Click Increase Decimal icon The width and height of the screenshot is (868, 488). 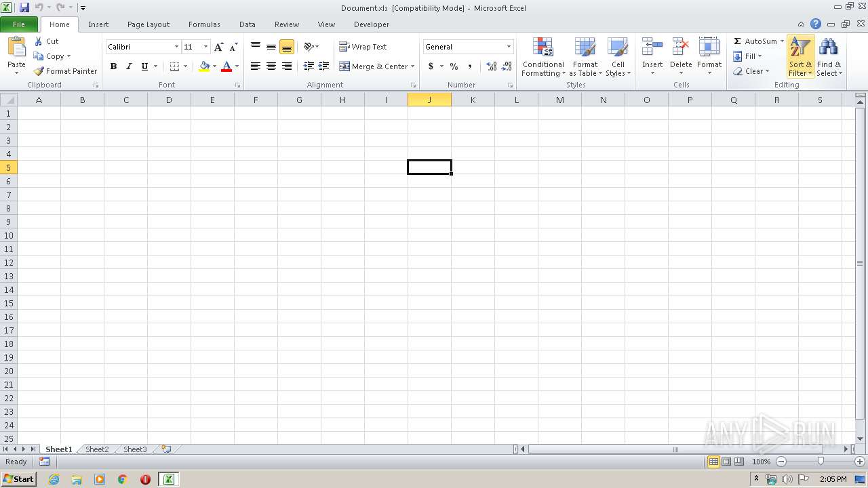tap(492, 66)
